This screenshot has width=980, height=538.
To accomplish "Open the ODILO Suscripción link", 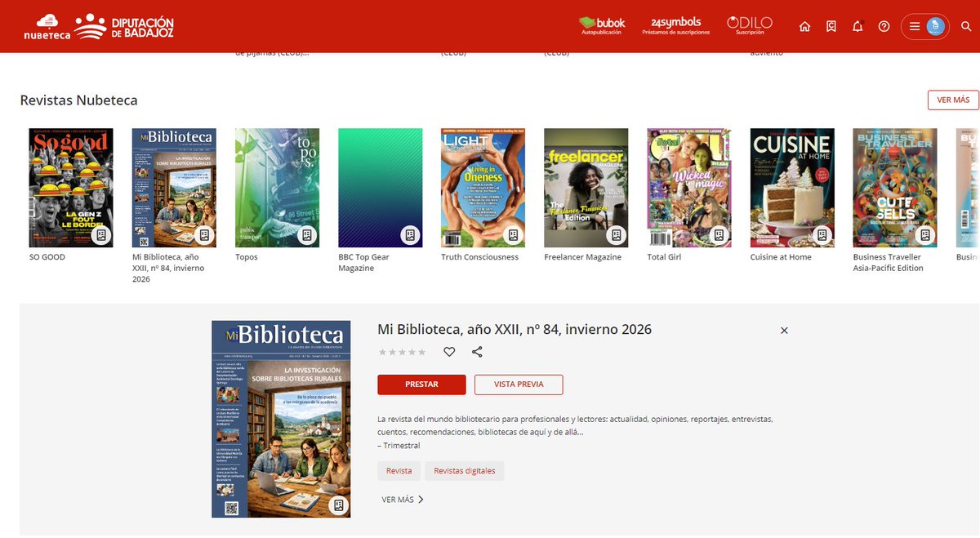I will 749,26.
